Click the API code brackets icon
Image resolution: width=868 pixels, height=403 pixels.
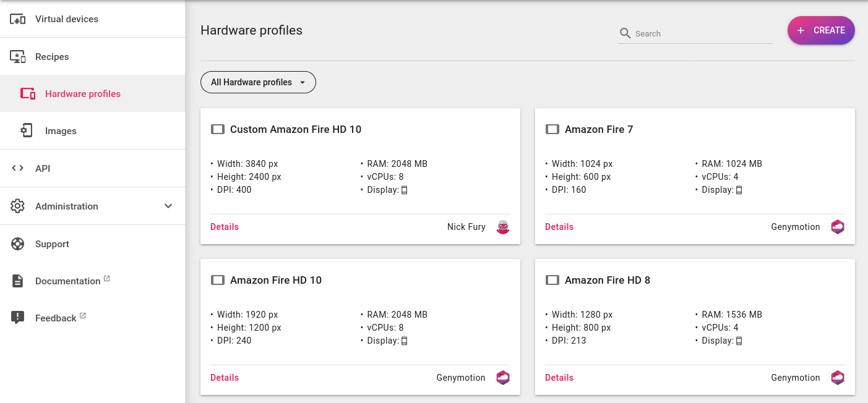coord(18,168)
